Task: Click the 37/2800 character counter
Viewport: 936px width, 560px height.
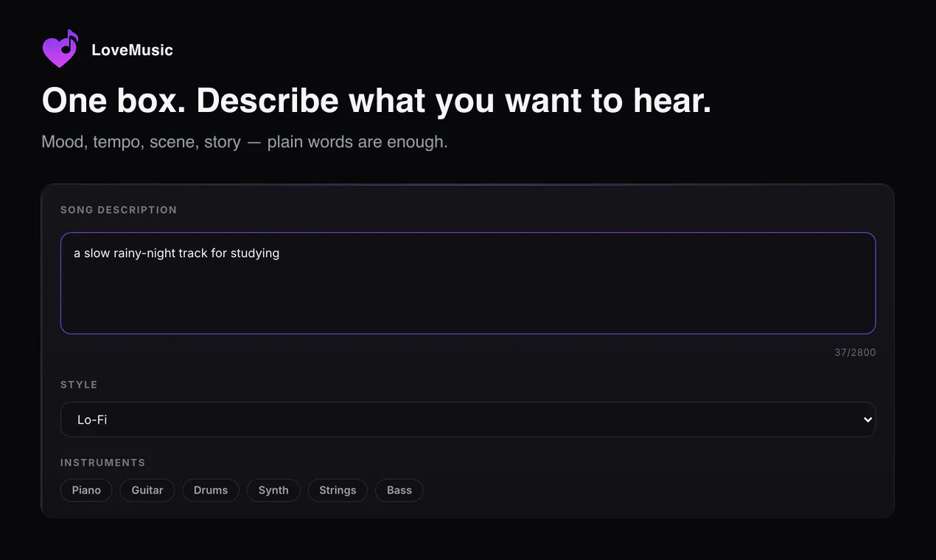Action: click(x=855, y=353)
